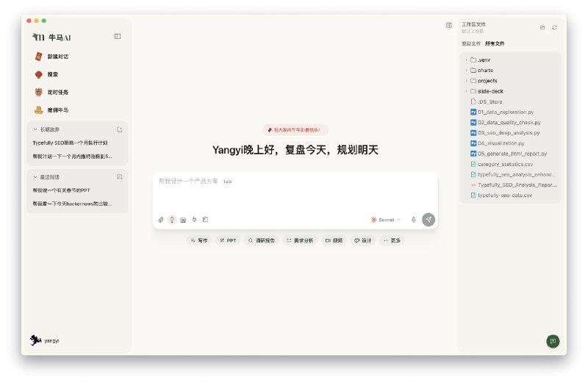Screen dimensions: 588x383
Task: Expand the projects folder
Action: click(x=466, y=81)
